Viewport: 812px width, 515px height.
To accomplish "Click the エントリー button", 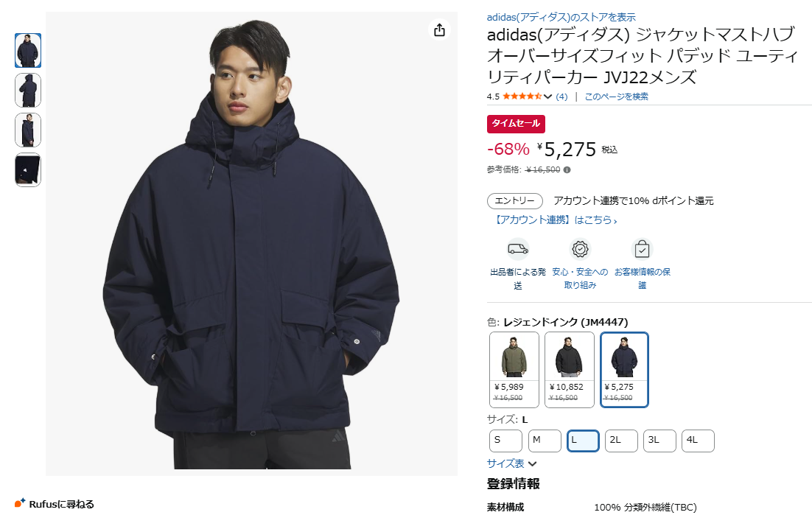I will pyautogui.click(x=515, y=201).
